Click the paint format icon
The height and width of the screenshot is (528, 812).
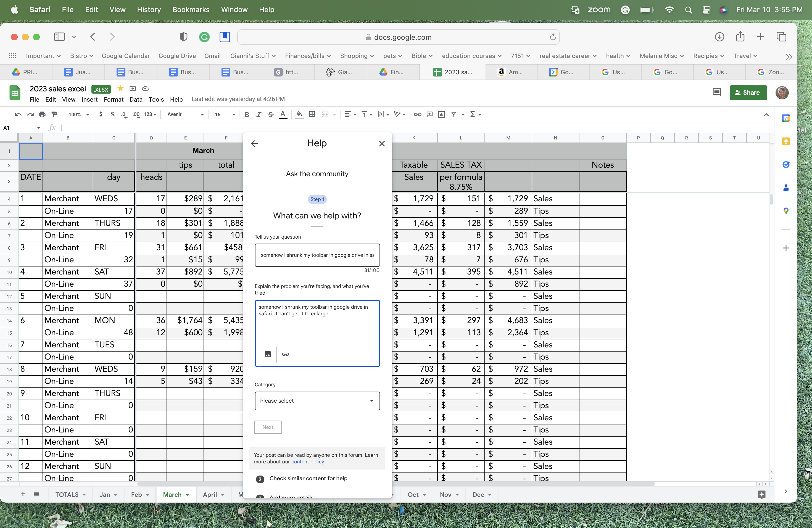click(x=54, y=114)
